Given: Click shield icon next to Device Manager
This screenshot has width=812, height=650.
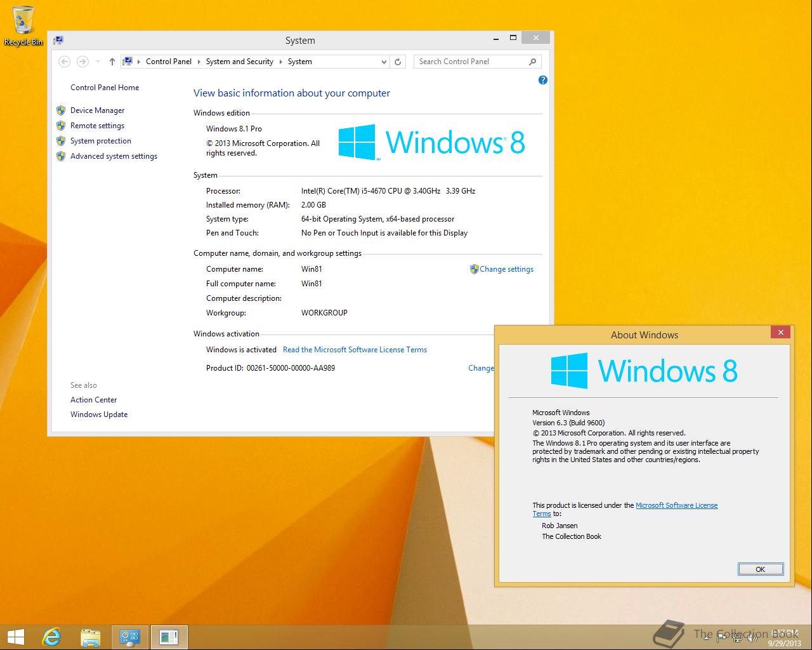Looking at the screenshot, I should [x=61, y=110].
